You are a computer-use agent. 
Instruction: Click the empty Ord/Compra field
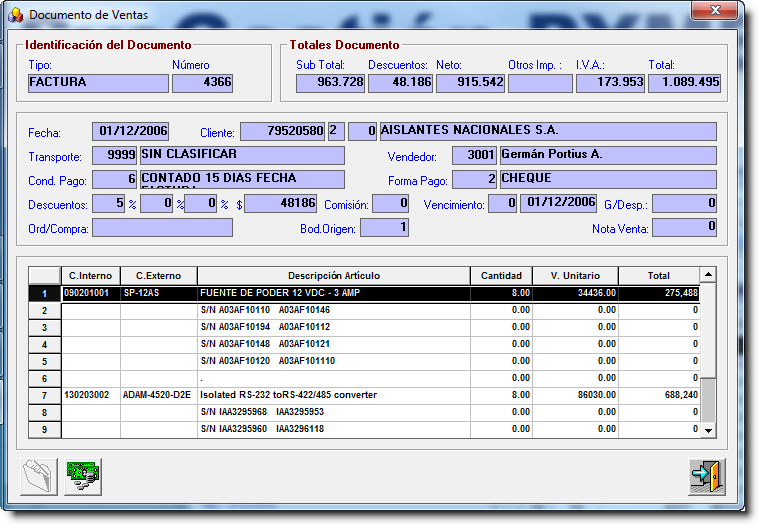pos(163,227)
